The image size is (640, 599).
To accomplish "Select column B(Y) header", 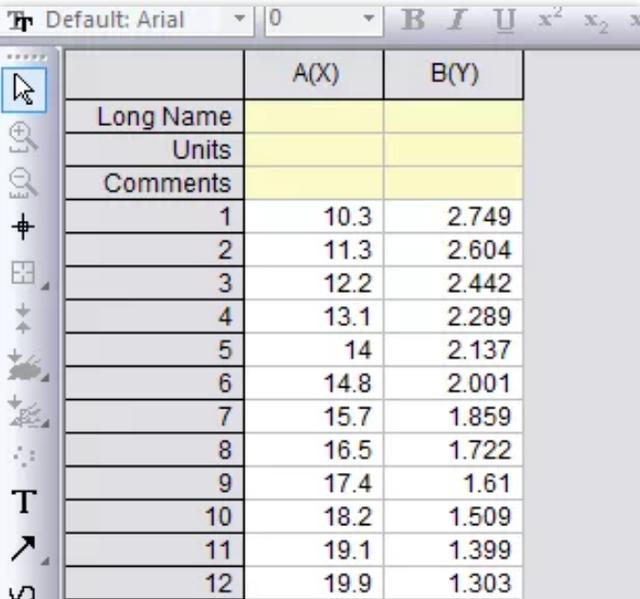I will pos(453,75).
